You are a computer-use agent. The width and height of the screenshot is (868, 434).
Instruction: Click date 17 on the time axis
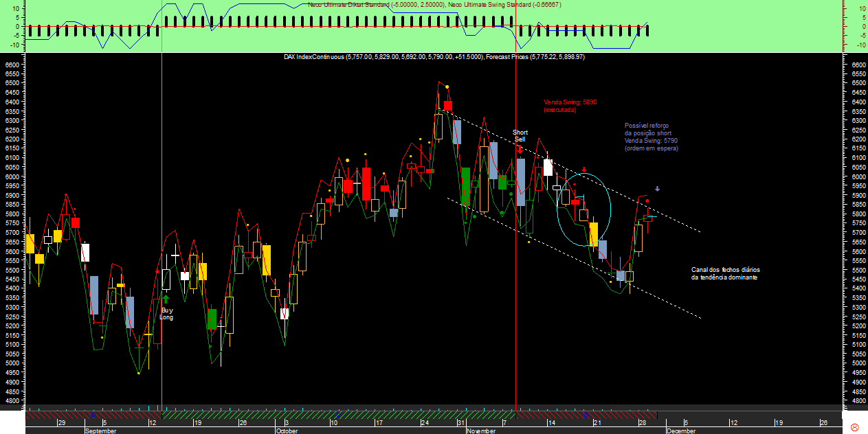click(379, 423)
